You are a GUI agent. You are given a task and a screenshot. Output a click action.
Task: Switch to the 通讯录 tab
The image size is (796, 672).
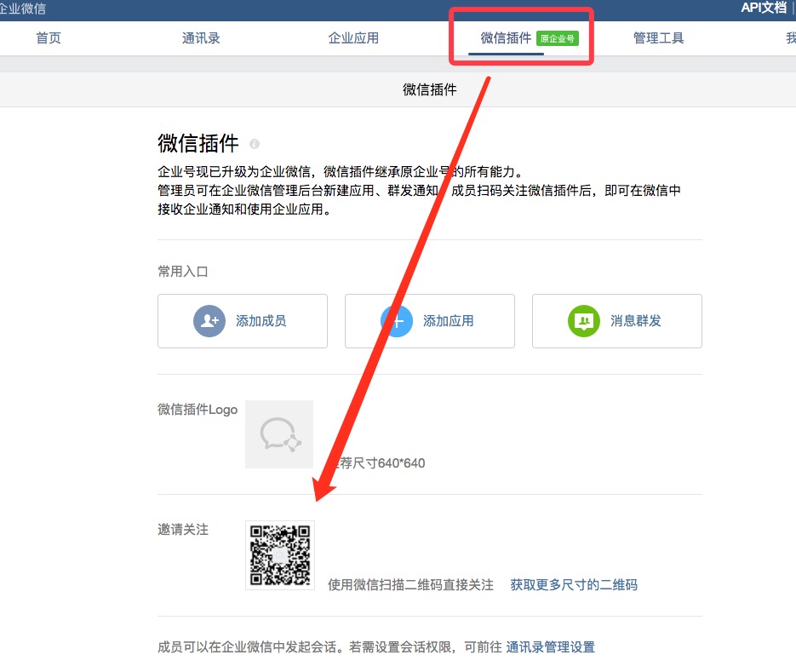pos(201,38)
